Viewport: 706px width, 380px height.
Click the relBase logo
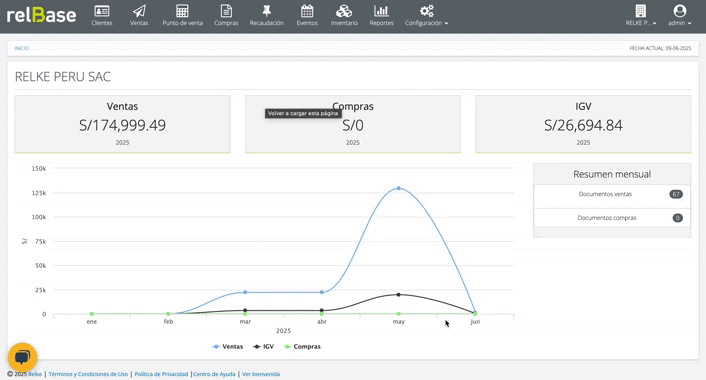(41, 15)
